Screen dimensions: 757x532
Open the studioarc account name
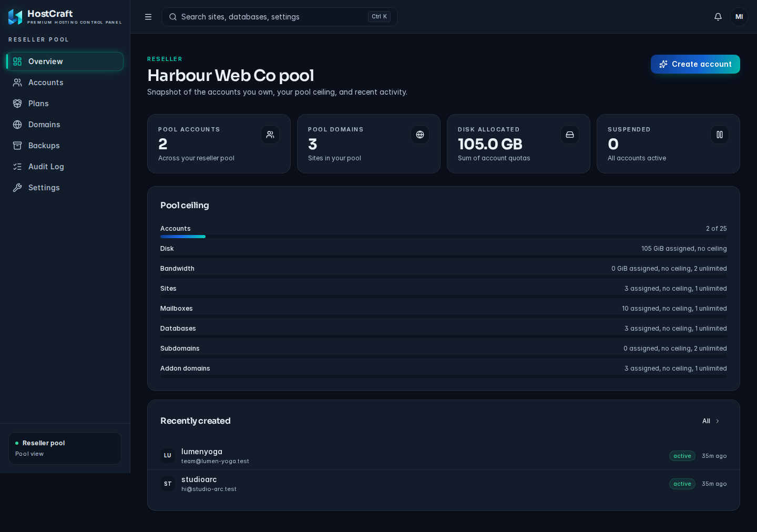[x=199, y=479]
